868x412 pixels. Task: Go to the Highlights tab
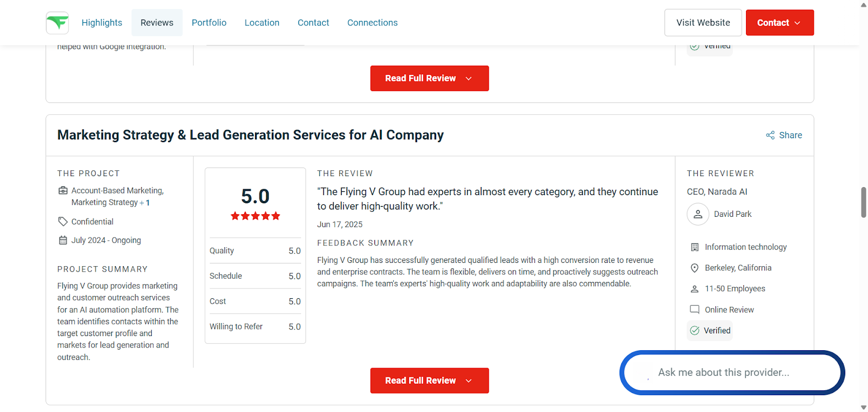click(x=102, y=23)
